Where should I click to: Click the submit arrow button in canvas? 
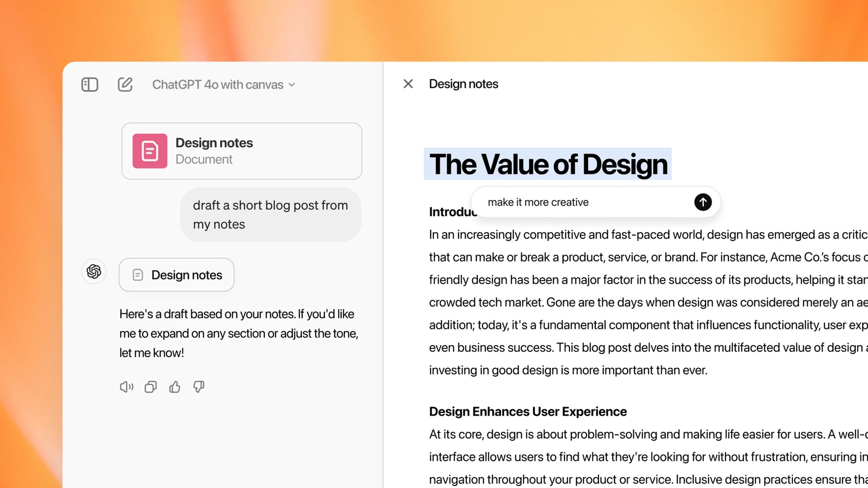[x=702, y=201]
